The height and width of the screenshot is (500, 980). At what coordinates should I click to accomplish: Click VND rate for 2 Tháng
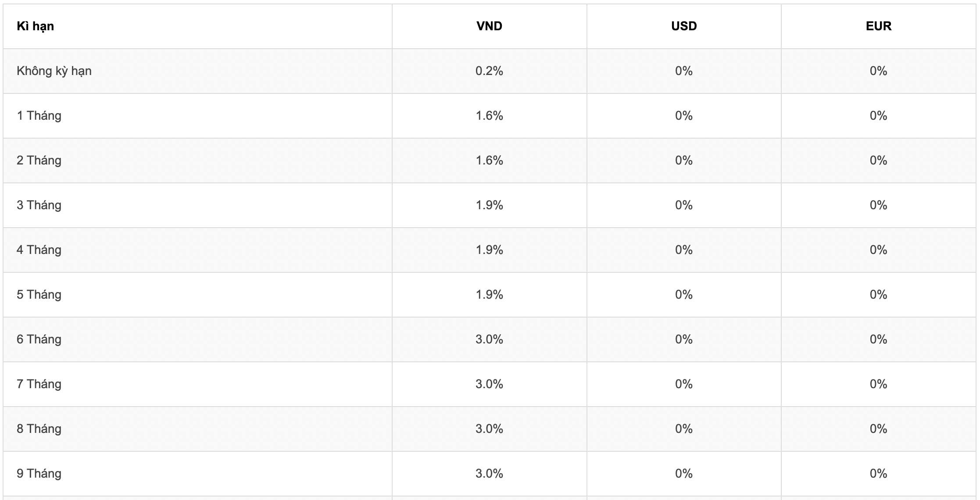489,161
